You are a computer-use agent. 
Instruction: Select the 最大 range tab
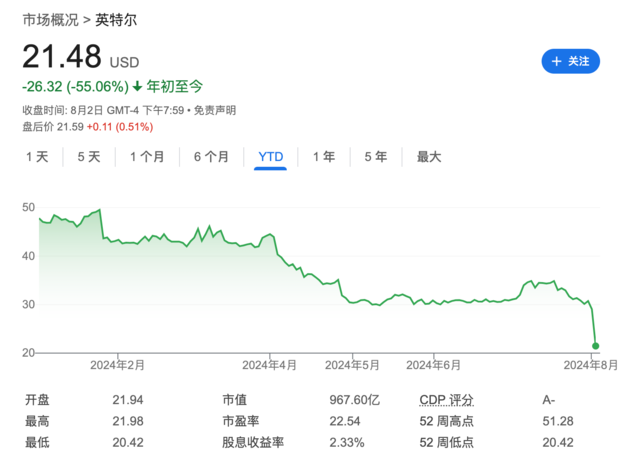coord(429,157)
